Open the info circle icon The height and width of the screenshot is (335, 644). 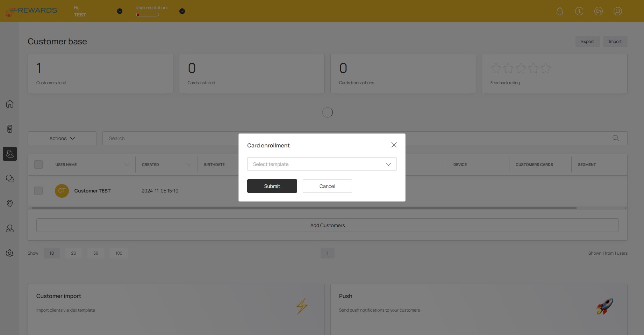pos(579,11)
